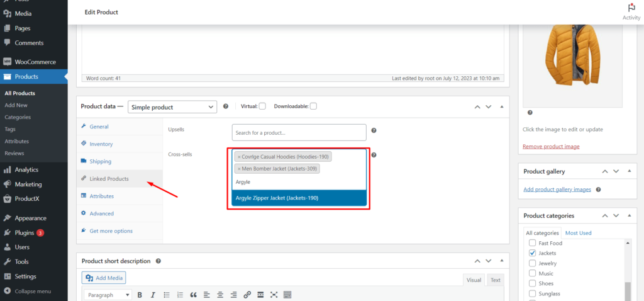This screenshot has height=301, width=644.
Task: Collapse the Product gallery panel
Action: click(629, 171)
